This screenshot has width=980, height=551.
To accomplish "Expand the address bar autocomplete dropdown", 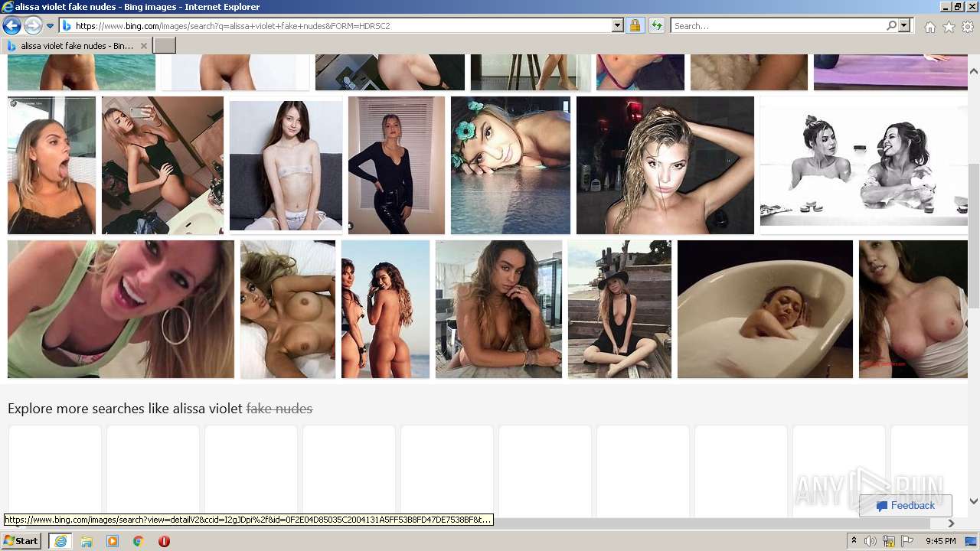I will pyautogui.click(x=618, y=26).
